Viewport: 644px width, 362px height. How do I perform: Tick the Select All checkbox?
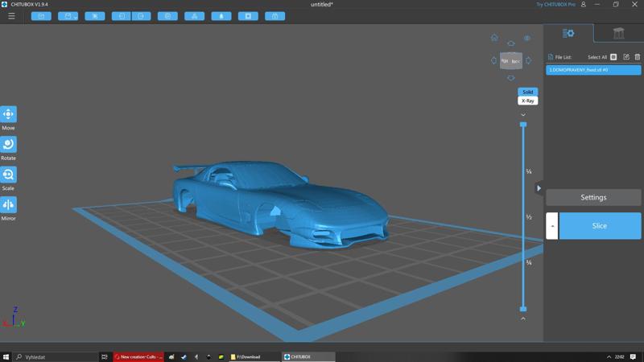click(x=613, y=57)
